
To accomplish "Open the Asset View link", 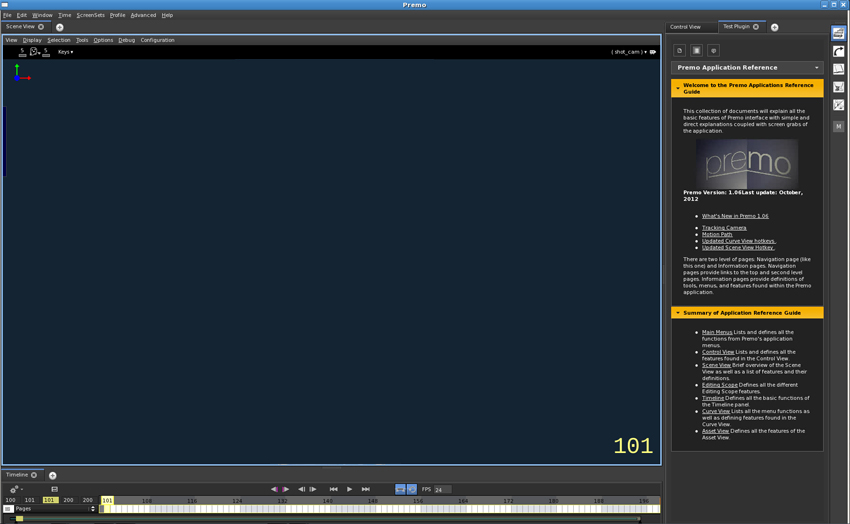I will (715, 431).
